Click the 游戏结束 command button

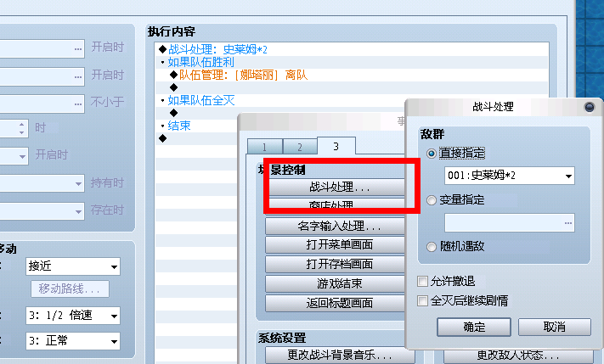coord(335,283)
